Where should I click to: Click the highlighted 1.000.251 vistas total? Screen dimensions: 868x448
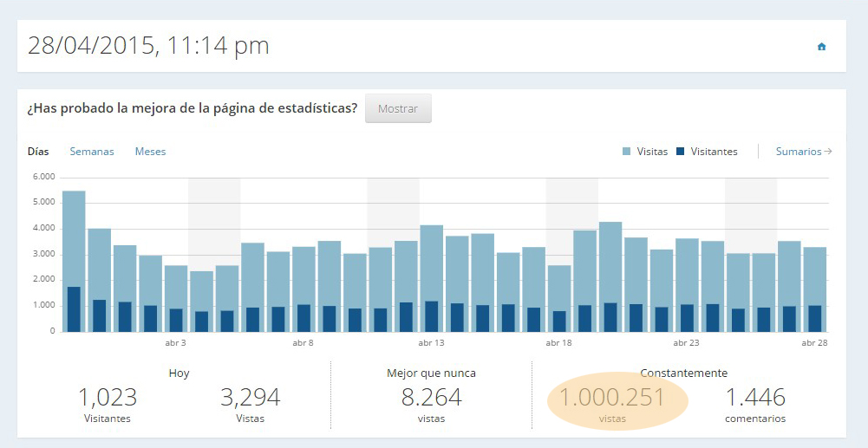tap(612, 399)
